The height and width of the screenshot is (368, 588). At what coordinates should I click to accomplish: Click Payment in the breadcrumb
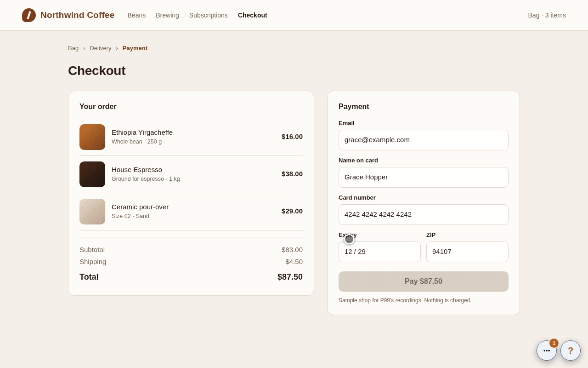pos(135,48)
